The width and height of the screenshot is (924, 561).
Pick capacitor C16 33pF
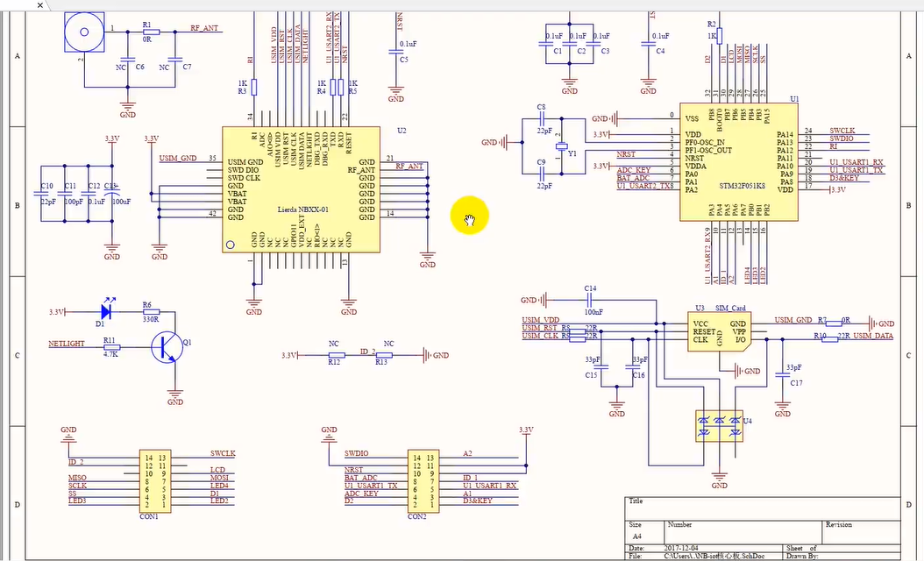click(x=634, y=366)
